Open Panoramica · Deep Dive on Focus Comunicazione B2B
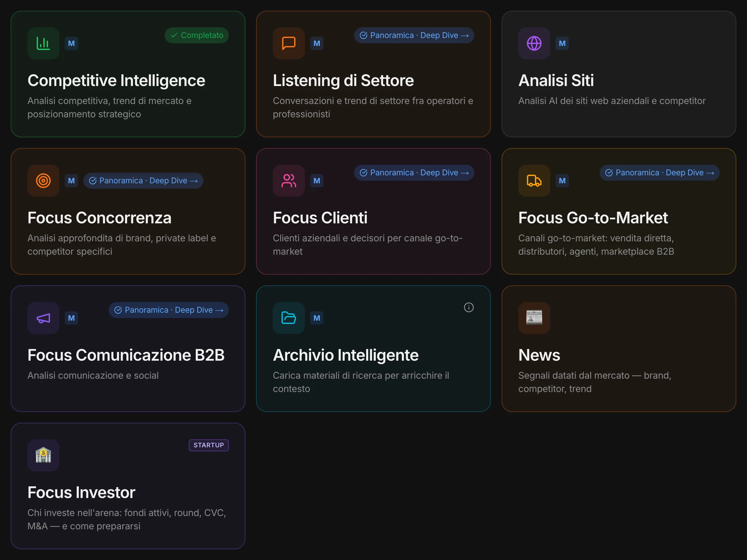 click(x=168, y=310)
